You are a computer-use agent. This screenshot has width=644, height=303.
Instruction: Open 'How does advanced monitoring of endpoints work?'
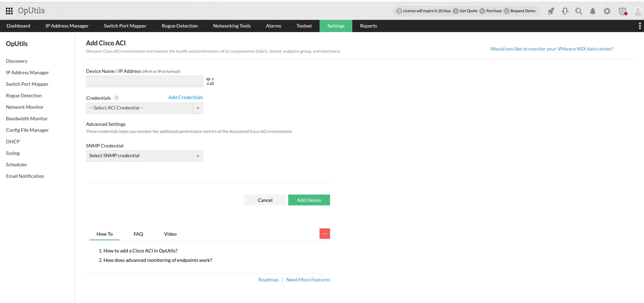pyautogui.click(x=158, y=260)
